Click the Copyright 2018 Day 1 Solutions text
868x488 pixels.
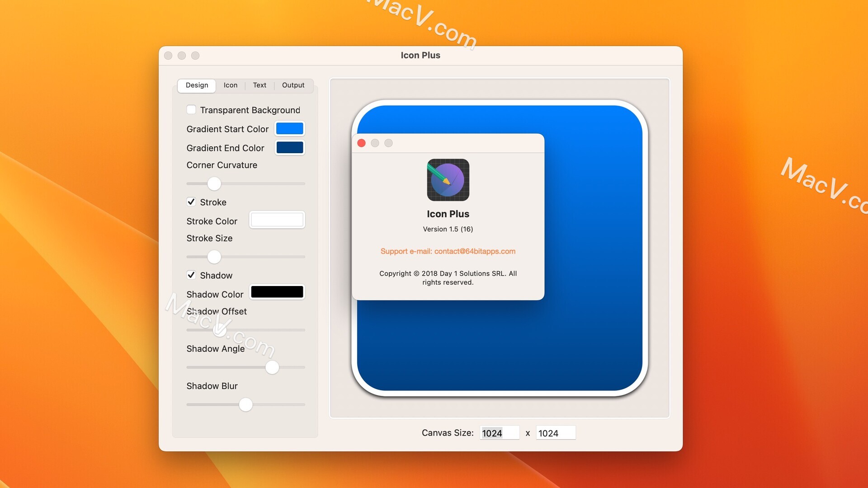[x=448, y=278]
